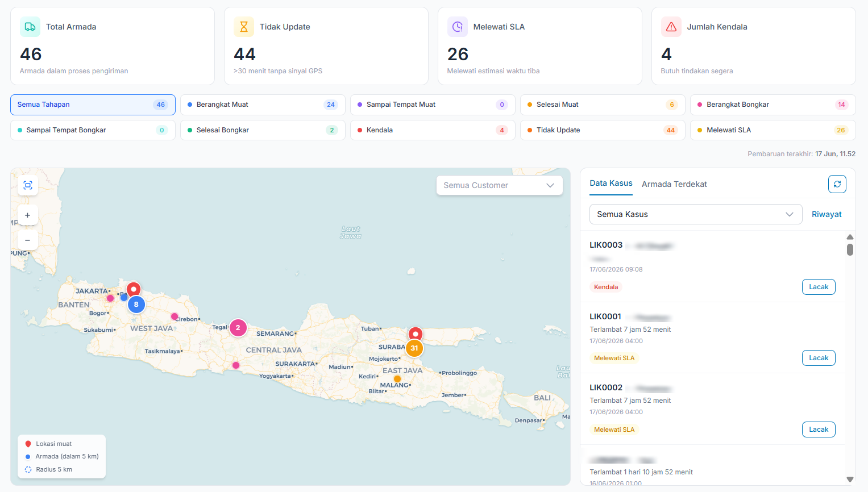Filter by Kendala status chip

pyautogui.click(x=433, y=130)
